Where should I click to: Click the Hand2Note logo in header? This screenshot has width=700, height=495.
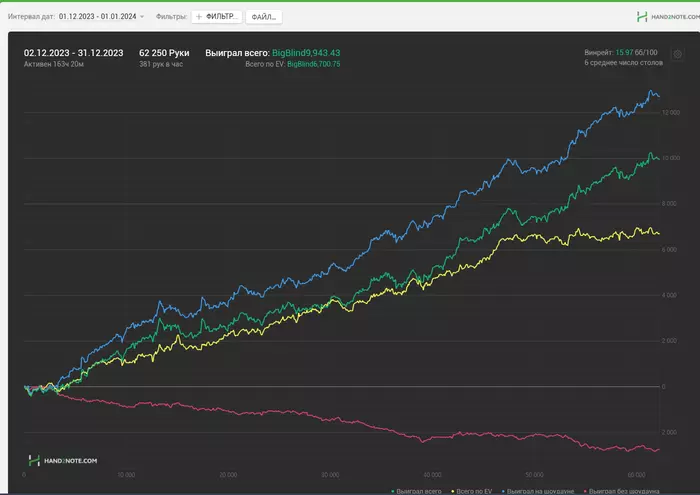pos(668,17)
